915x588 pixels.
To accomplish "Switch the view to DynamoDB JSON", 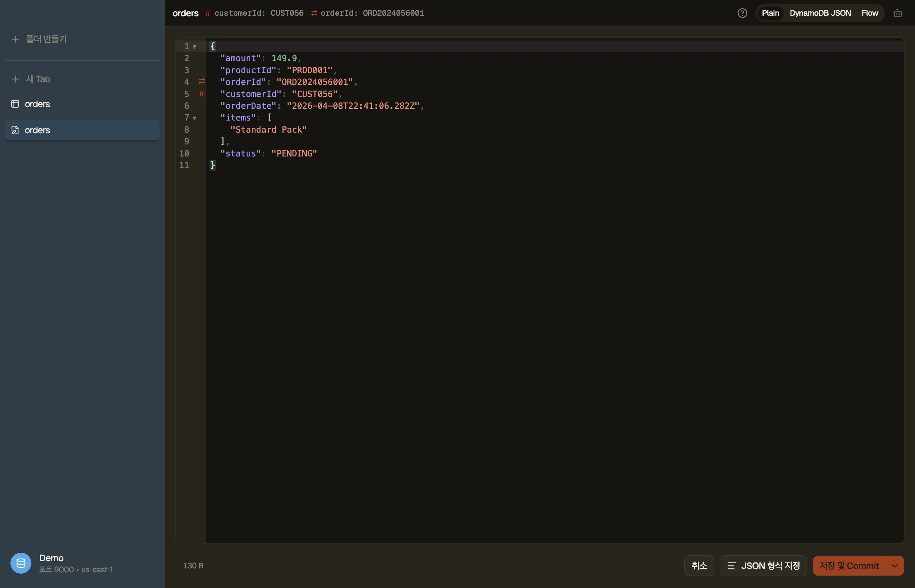I will [x=820, y=13].
